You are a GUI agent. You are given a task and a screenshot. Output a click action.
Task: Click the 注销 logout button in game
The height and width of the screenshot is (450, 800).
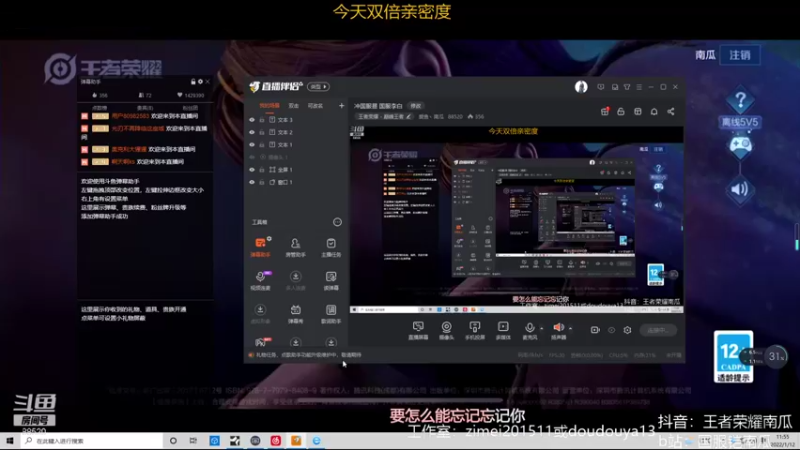(x=740, y=55)
